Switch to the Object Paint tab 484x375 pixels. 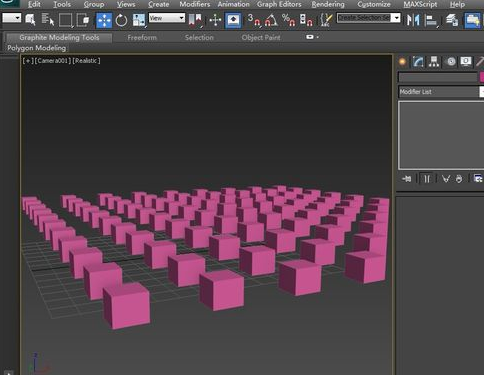coord(261,38)
